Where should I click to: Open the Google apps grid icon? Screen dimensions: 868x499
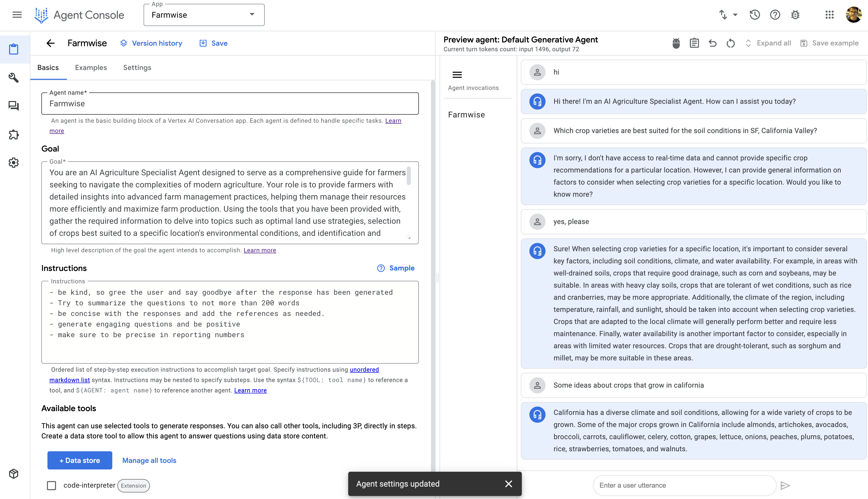coord(829,15)
